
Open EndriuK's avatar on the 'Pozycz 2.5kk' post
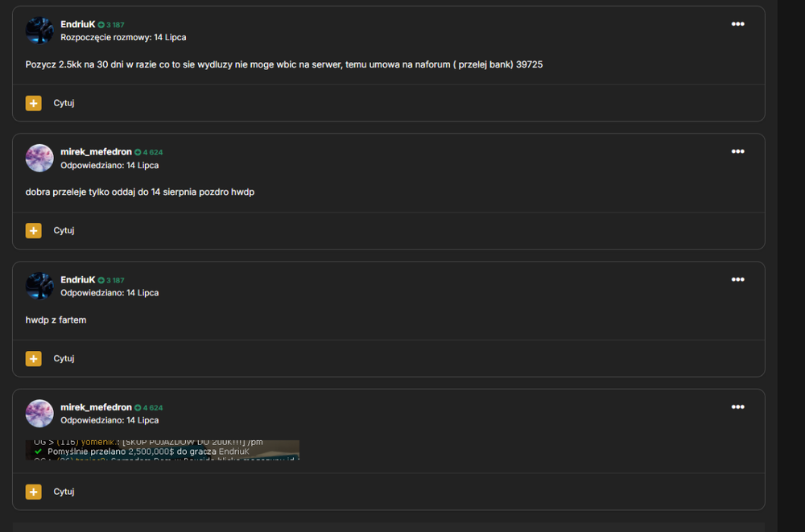pos(39,31)
